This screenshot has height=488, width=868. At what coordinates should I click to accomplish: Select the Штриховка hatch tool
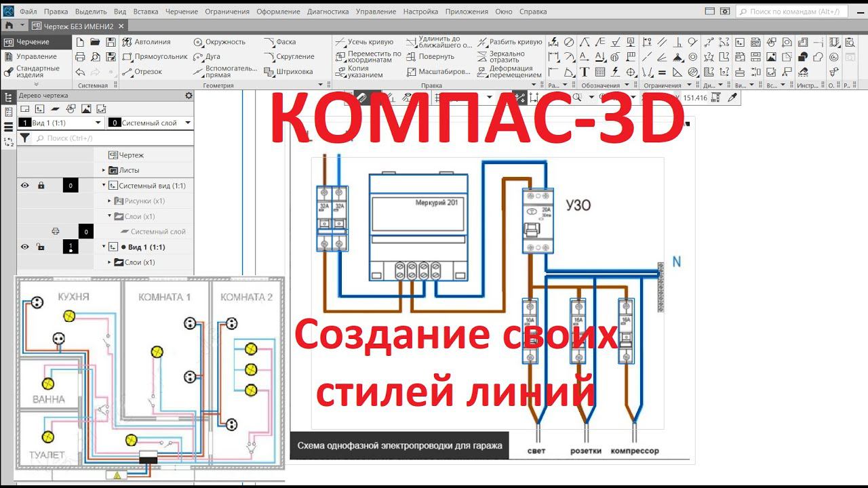(x=289, y=72)
